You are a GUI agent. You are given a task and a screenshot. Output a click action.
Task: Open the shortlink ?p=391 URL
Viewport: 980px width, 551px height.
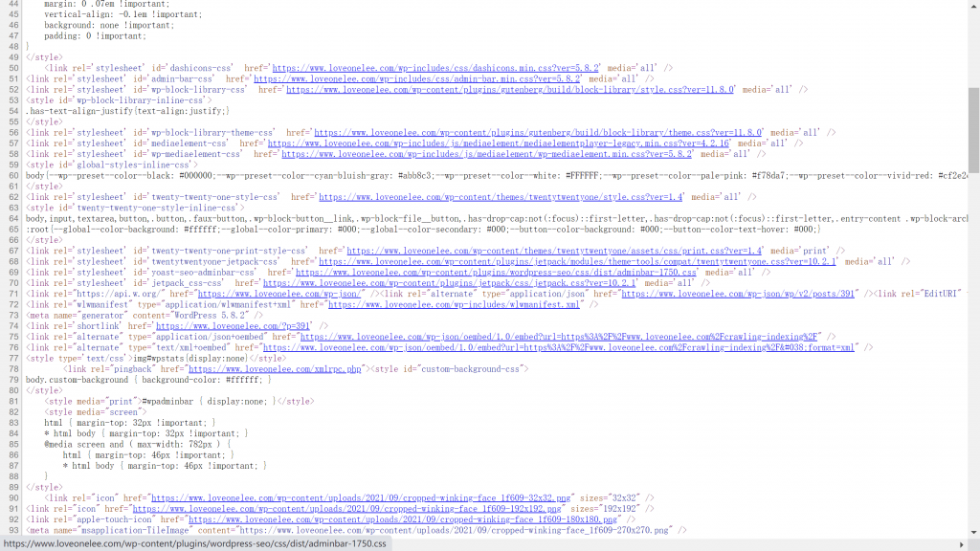click(234, 326)
